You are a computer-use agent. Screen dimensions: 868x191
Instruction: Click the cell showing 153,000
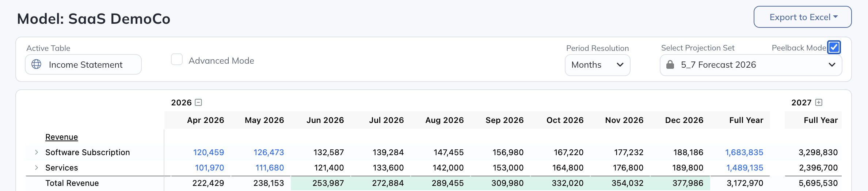[508, 168]
